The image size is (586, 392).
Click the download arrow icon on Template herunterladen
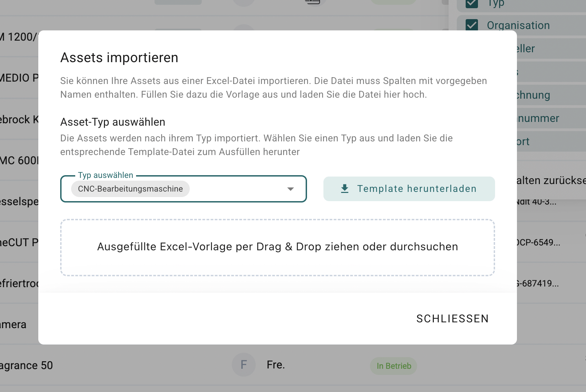tap(345, 189)
